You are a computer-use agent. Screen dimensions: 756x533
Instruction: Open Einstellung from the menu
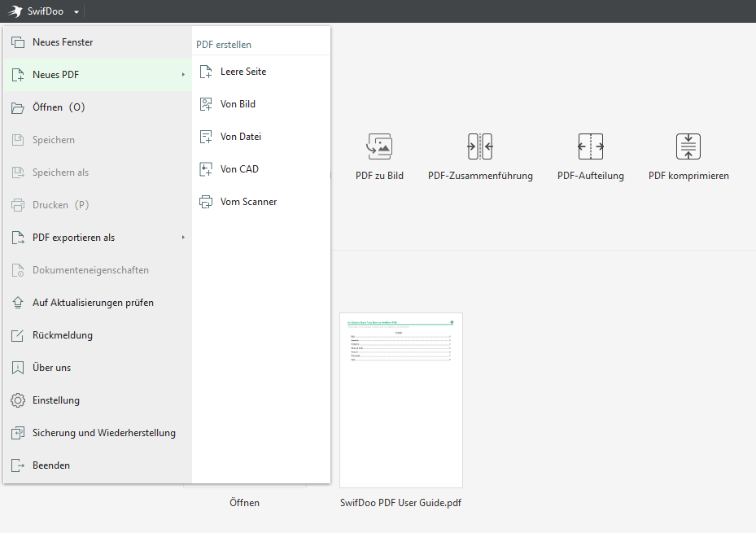click(98, 400)
